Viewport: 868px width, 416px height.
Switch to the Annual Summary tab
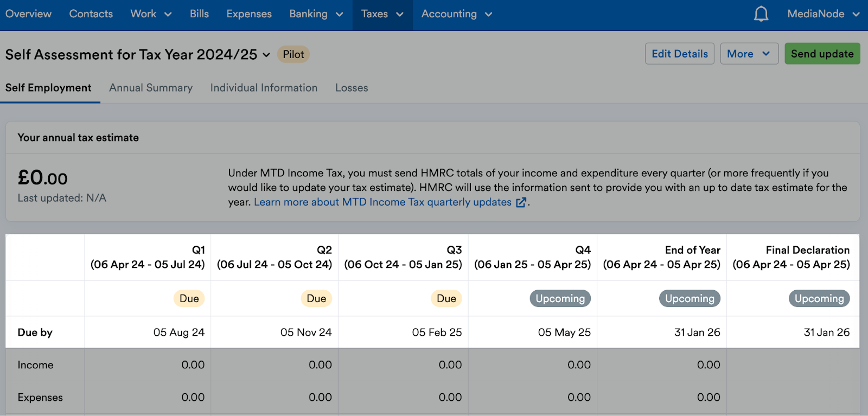pyautogui.click(x=151, y=88)
